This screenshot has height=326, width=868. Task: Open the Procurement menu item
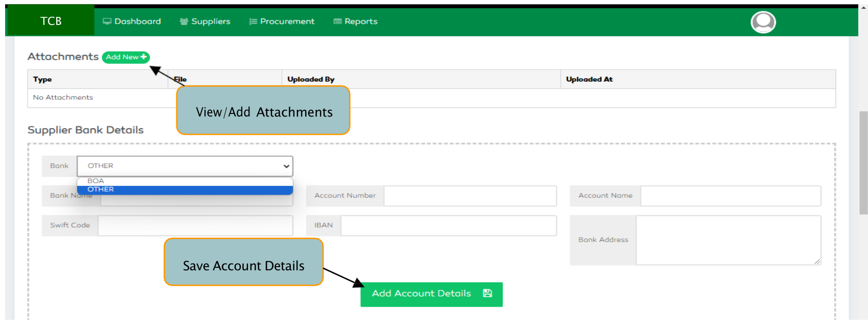click(282, 21)
